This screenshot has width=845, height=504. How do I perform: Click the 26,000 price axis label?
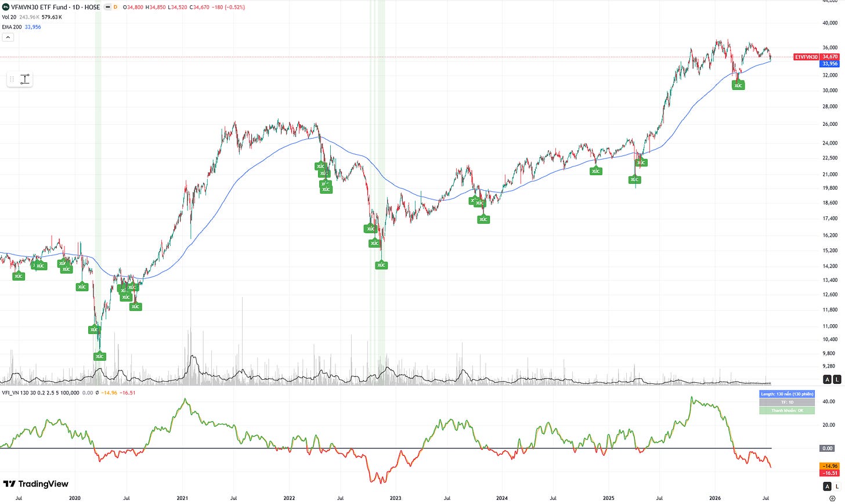[830, 124]
